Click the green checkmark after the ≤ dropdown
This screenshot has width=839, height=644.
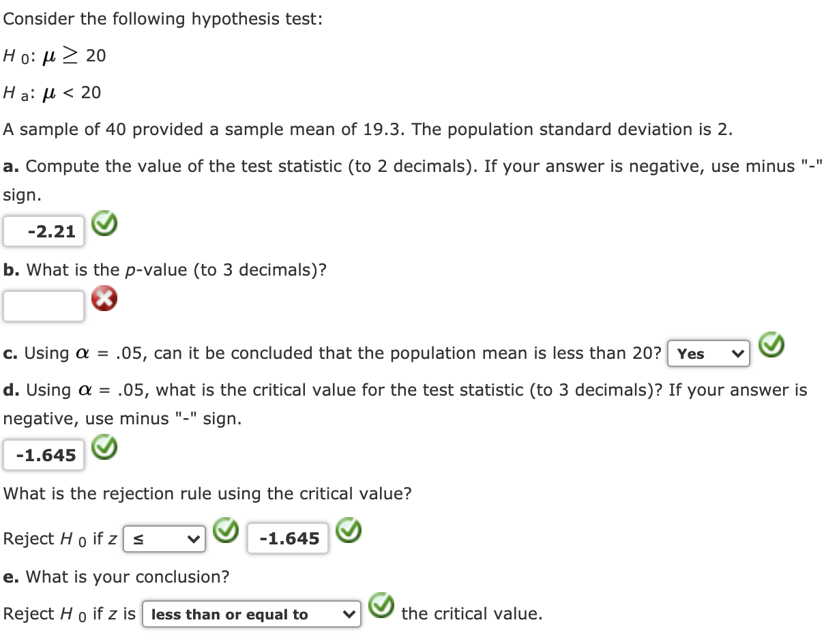pyautogui.click(x=226, y=531)
